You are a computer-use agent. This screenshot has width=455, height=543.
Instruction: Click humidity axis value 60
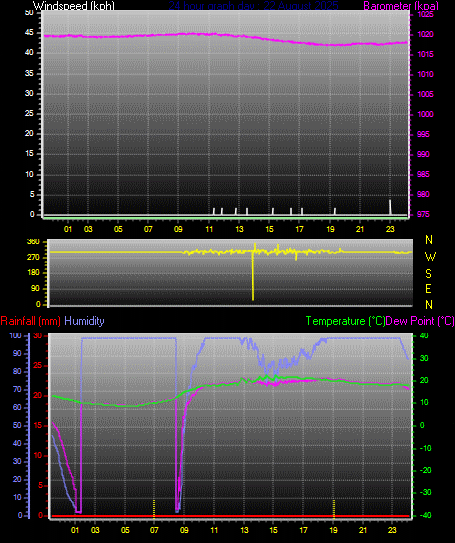17,408
